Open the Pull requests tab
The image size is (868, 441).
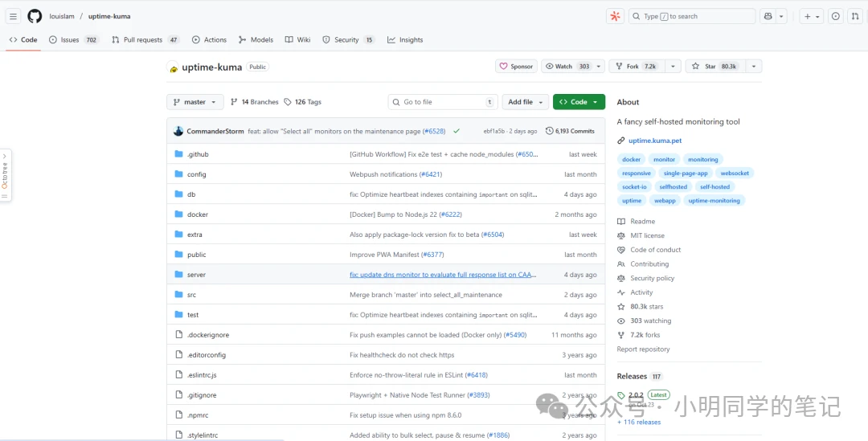coord(145,40)
